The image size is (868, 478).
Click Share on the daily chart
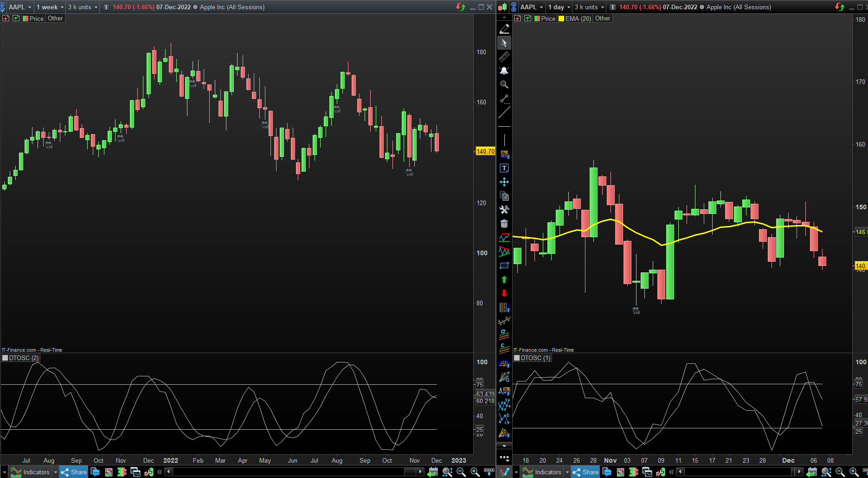click(x=585, y=472)
